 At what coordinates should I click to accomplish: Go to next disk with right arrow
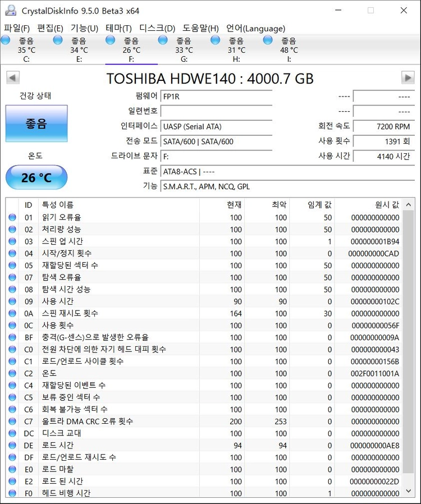(x=408, y=77)
